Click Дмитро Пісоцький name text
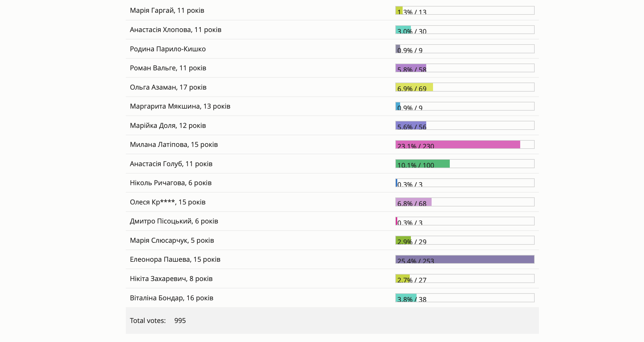This screenshot has height=342, width=644. 174,221
